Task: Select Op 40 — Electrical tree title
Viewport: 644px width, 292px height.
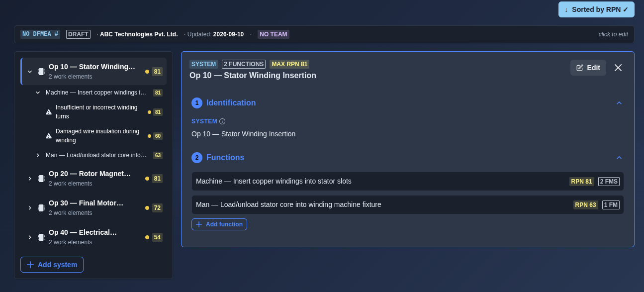Action: click(x=83, y=232)
